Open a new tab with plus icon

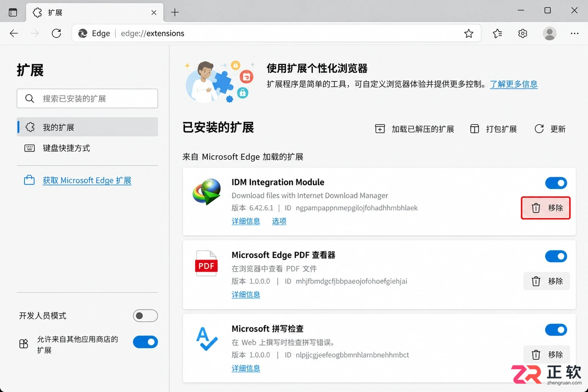(x=175, y=13)
